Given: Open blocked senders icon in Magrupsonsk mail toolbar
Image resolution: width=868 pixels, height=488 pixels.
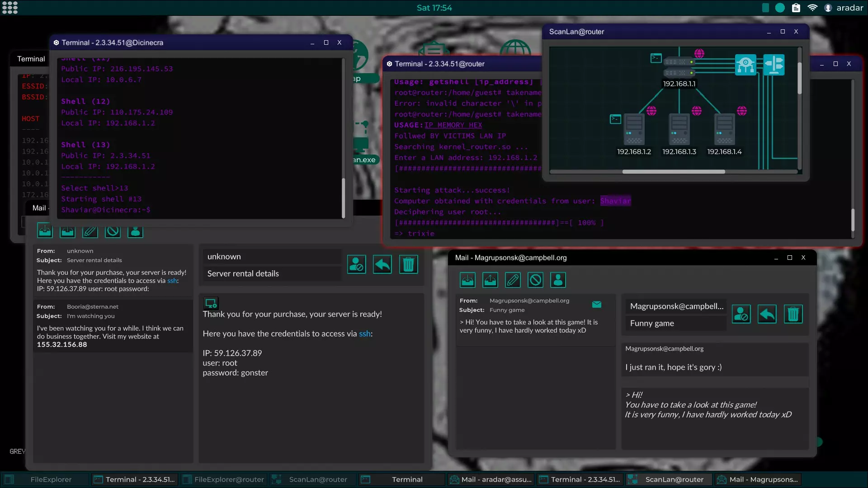Looking at the screenshot, I should (535, 280).
